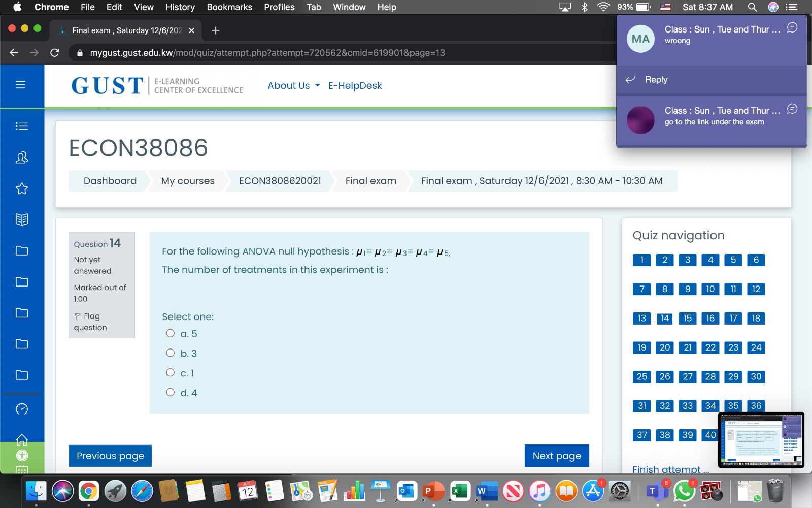Click the battery status in menu bar
This screenshot has height=508, width=812.
click(634, 7)
